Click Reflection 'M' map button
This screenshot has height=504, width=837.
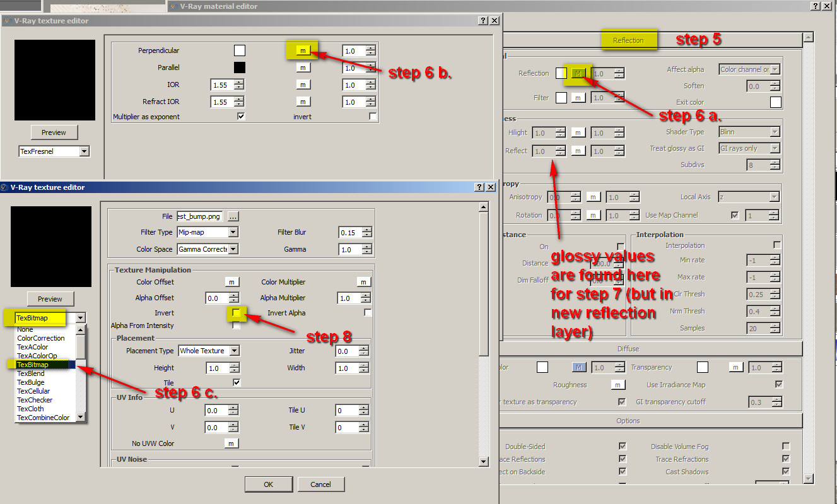578,73
